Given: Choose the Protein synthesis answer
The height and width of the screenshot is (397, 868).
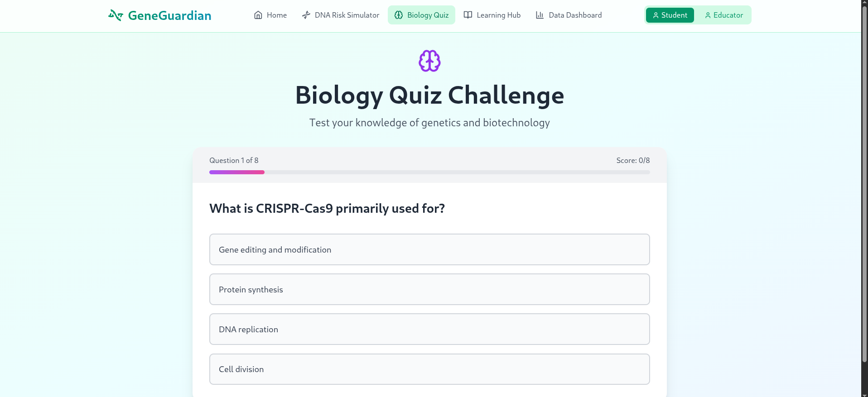Looking at the screenshot, I should 429,289.
